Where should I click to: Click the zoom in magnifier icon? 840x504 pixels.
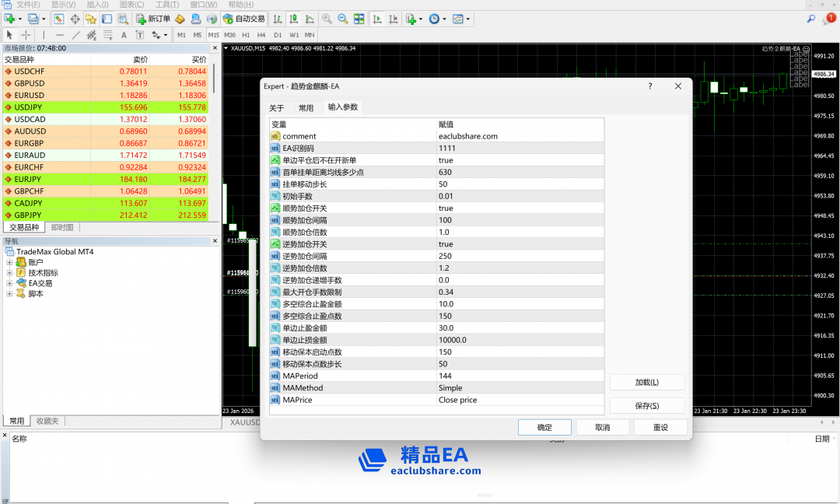pyautogui.click(x=327, y=19)
